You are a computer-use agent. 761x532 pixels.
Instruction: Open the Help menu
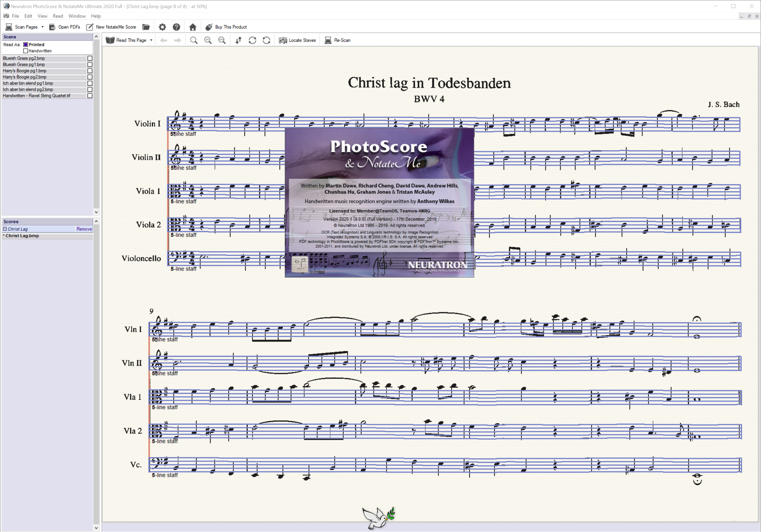pyautogui.click(x=96, y=16)
